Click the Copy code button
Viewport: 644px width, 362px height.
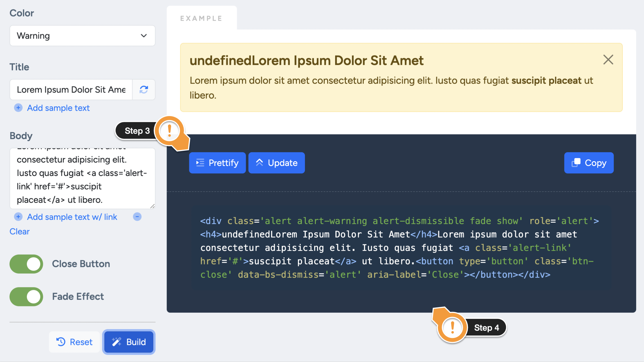(589, 163)
